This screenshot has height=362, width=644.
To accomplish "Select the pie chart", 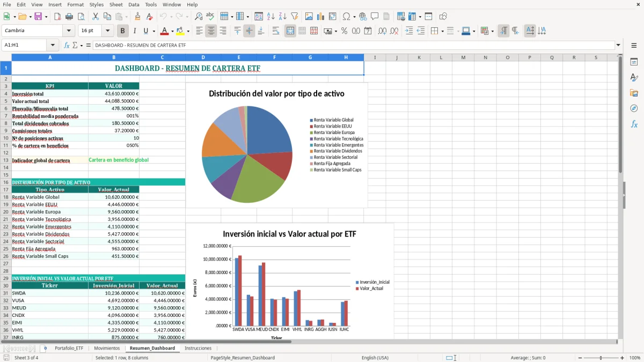I will click(277, 145).
